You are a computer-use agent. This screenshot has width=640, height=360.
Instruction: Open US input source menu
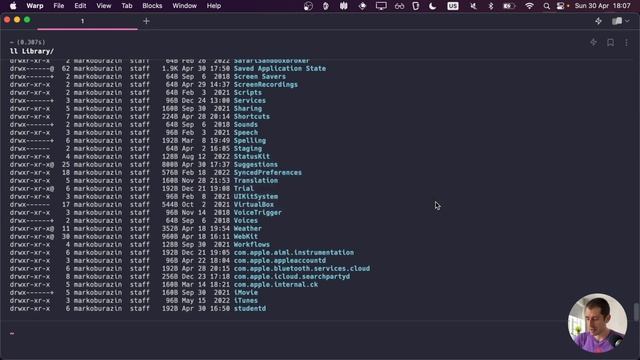(x=453, y=6)
